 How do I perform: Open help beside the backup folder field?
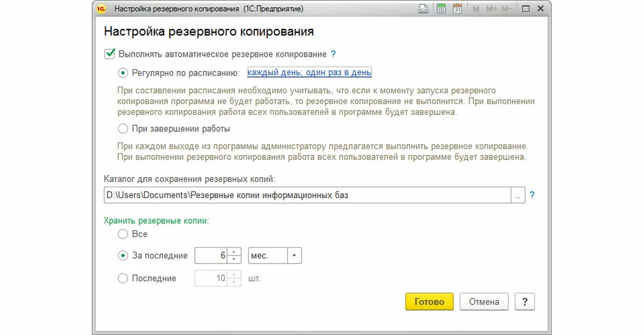[532, 195]
